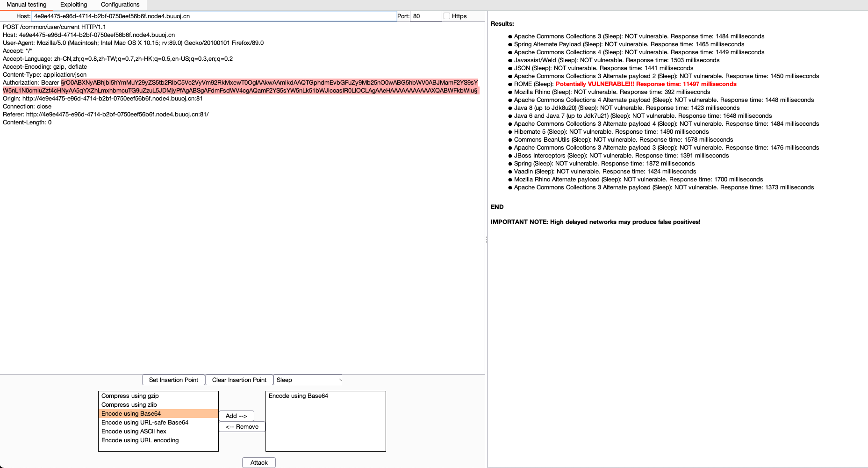Image resolution: width=868 pixels, height=468 pixels.
Task: Click the Java 6 and Java 7 result
Action: pos(643,116)
